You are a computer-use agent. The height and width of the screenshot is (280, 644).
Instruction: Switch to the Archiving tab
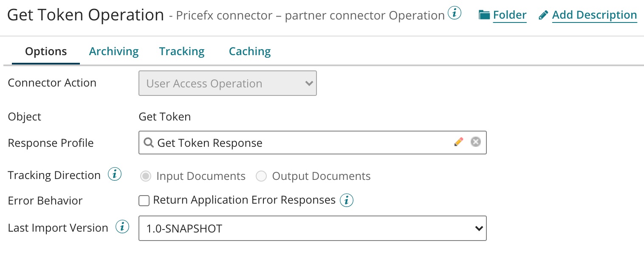click(x=113, y=51)
